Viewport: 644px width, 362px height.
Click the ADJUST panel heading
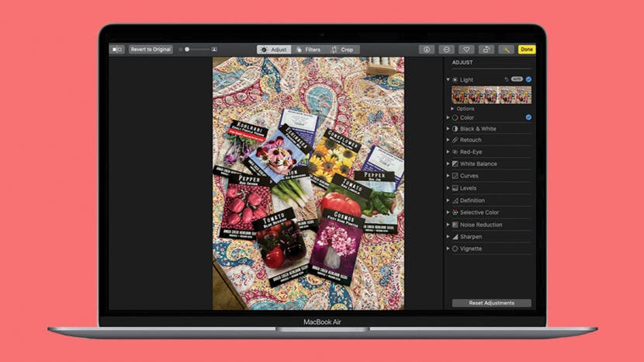click(x=462, y=62)
